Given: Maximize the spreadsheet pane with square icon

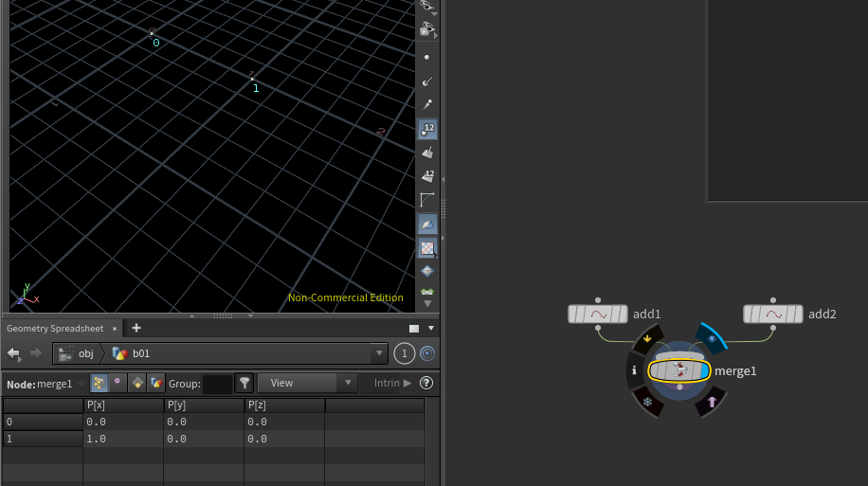Looking at the screenshot, I should point(413,328).
